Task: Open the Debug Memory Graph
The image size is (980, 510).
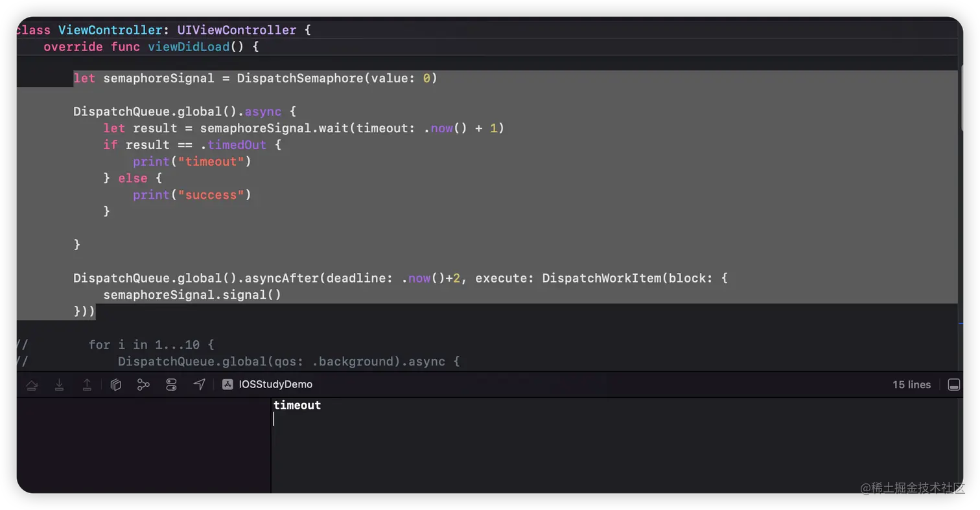Action: pos(143,385)
